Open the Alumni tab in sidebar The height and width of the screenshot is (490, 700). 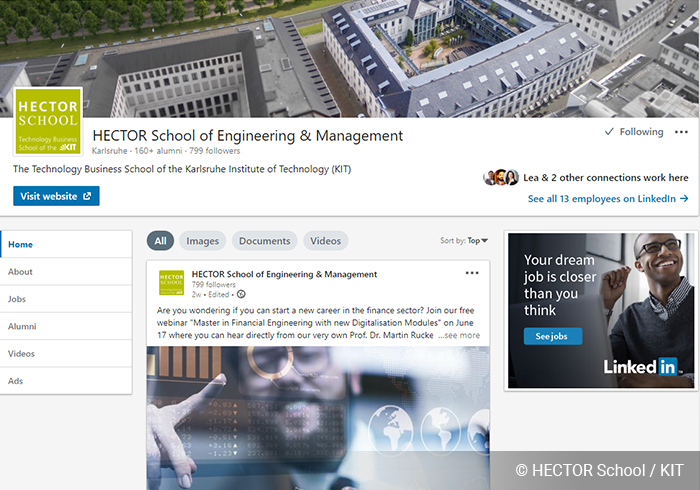coord(66,326)
